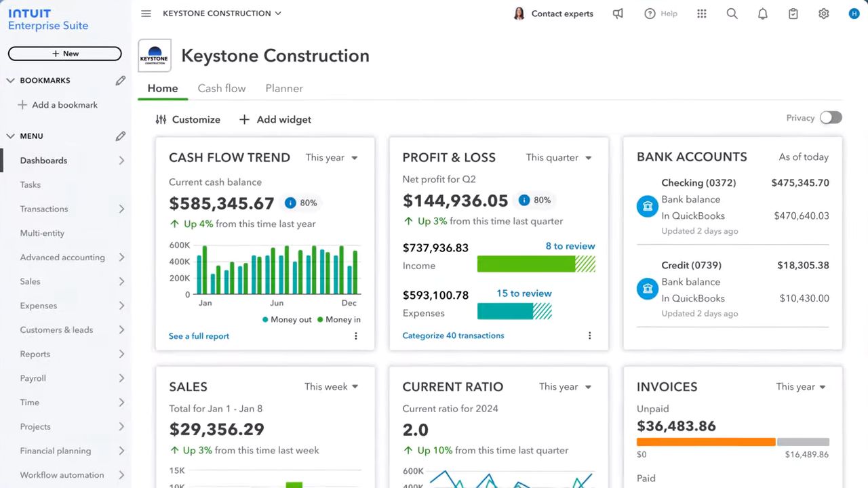Click the notifications bell icon
Viewport: 868px width, 488px height.
(x=763, y=14)
